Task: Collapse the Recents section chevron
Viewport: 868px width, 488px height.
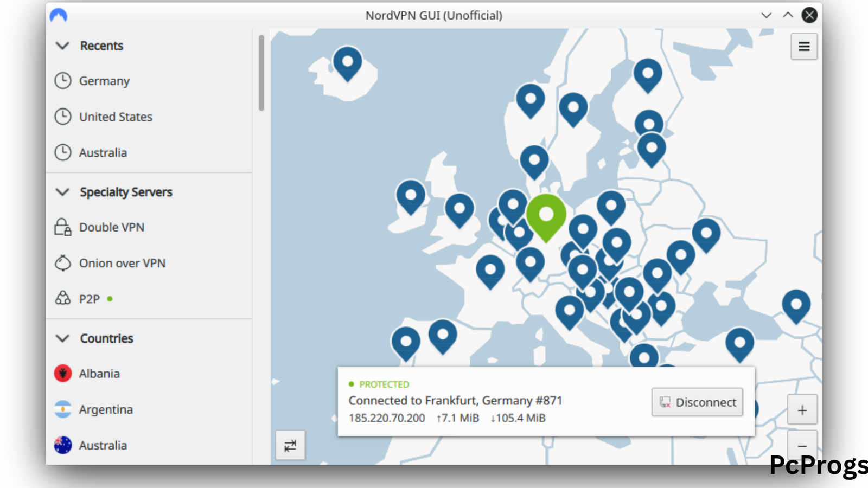Action: click(63, 46)
